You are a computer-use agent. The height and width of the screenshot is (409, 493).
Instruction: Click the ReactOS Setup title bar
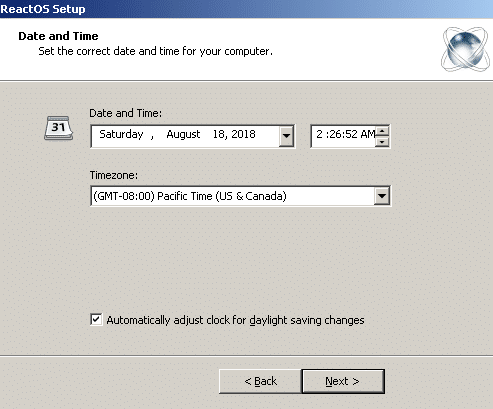(x=246, y=9)
